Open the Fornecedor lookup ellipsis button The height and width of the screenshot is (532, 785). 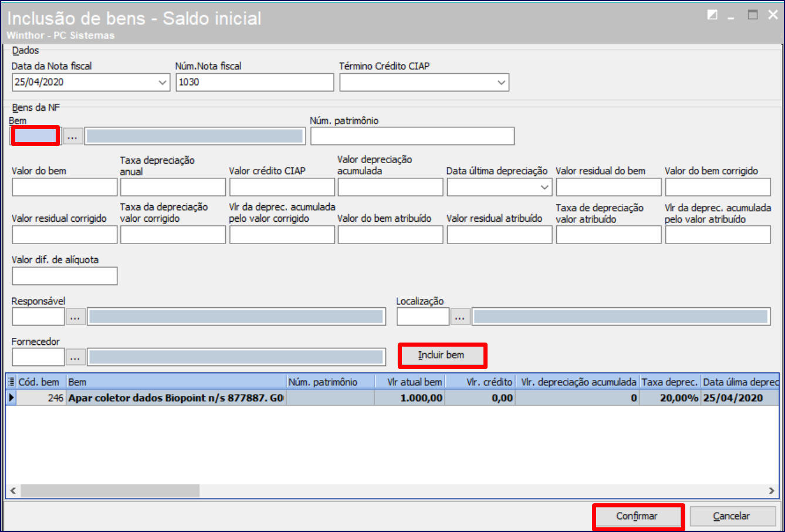[x=75, y=357]
